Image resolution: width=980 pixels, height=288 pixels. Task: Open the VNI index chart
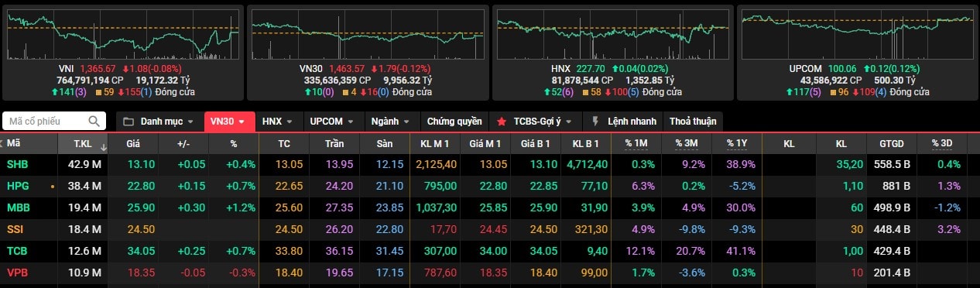[x=122, y=34]
